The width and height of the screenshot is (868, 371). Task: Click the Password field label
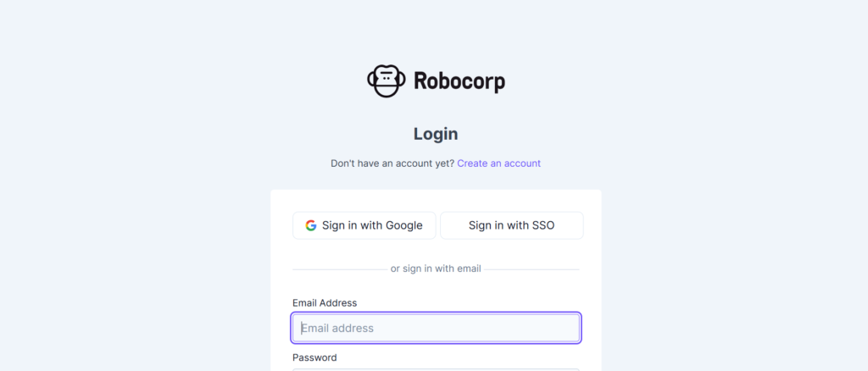click(314, 357)
